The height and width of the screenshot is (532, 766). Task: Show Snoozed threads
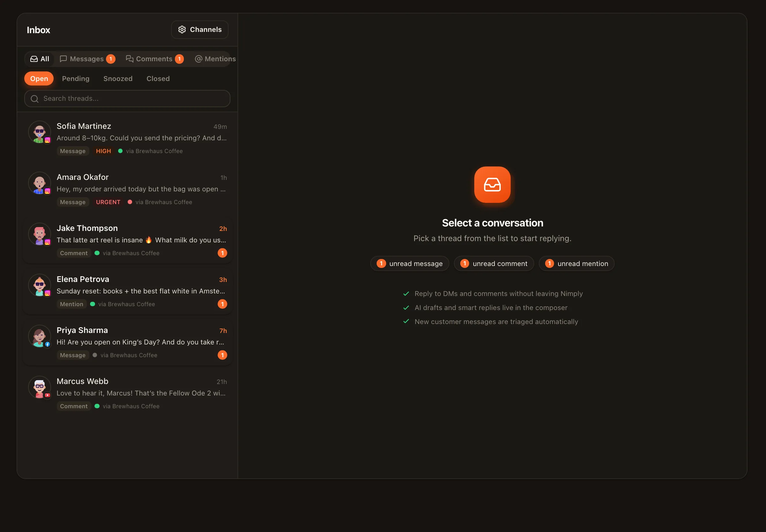(x=118, y=79)
